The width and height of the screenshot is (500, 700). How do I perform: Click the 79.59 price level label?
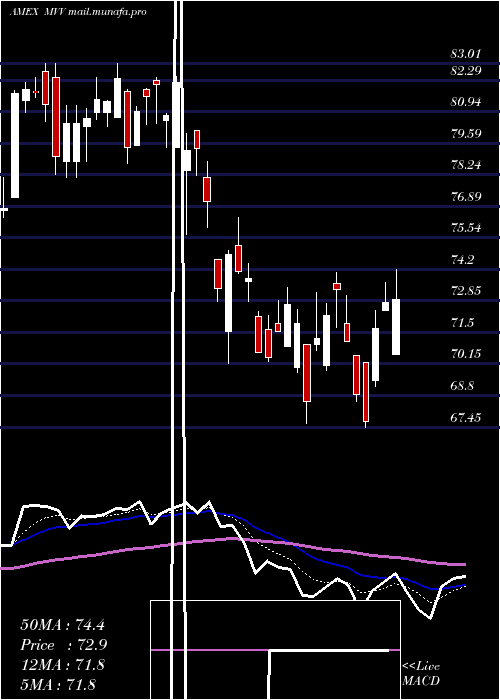[466, 133]
